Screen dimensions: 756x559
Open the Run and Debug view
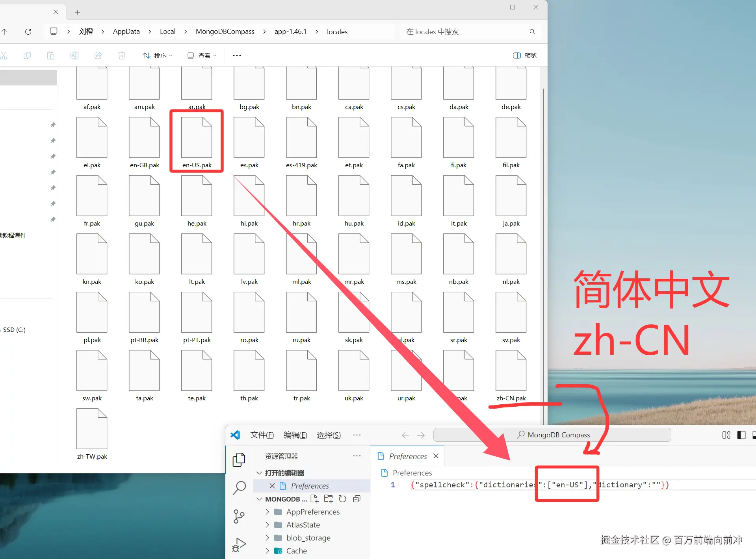239,544
